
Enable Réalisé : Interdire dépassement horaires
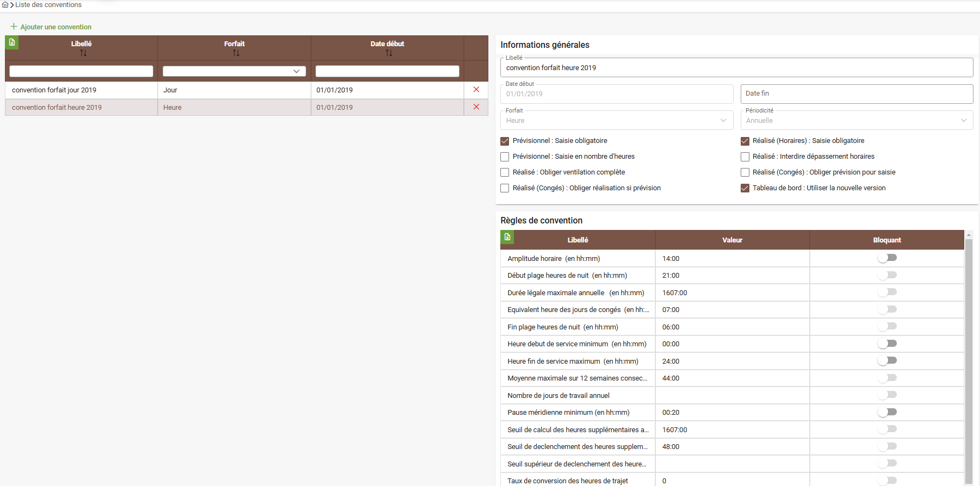coord(745,157)
